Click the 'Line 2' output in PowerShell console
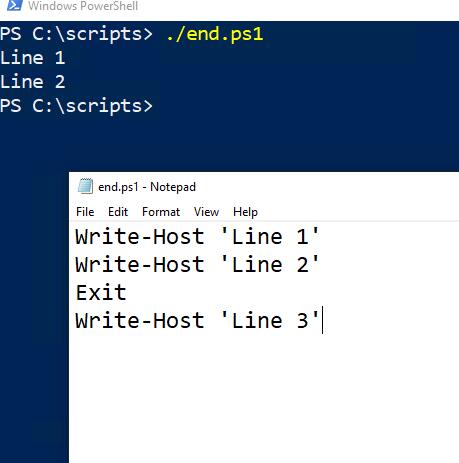Viewport: 459px width, 463px height. (x=32, y=82)
